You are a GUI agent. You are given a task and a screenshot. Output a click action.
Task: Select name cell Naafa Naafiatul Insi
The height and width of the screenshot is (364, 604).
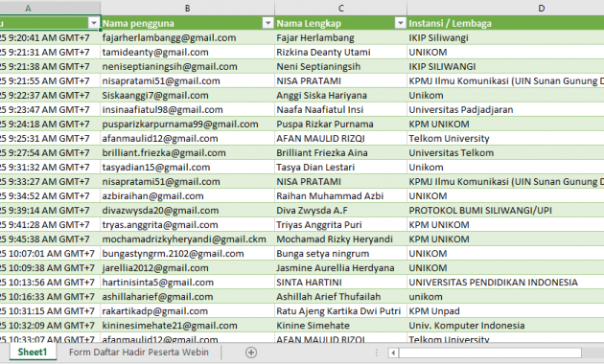(x=341, y=109)
